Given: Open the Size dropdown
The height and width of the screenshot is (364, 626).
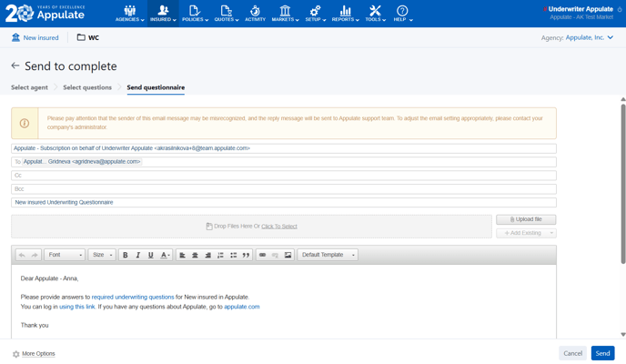Looking at the screenshot, I should point(102,255).
